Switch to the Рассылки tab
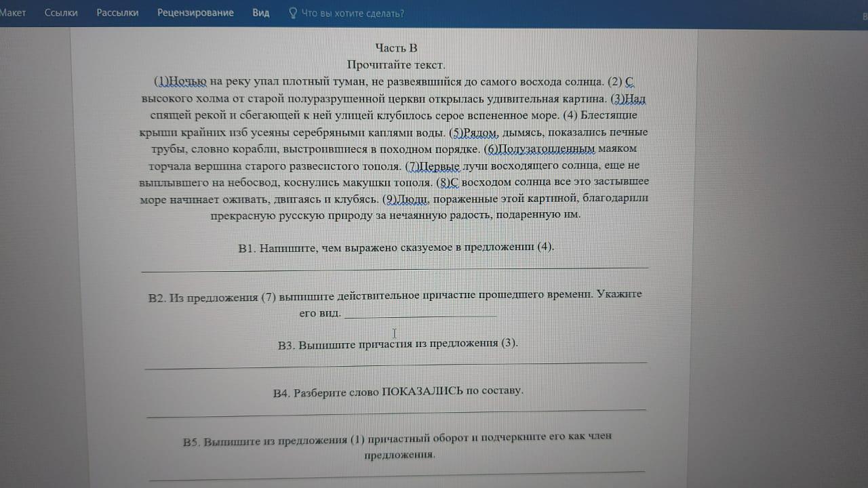This screenshot has width=868, height=488. point(117,13)
